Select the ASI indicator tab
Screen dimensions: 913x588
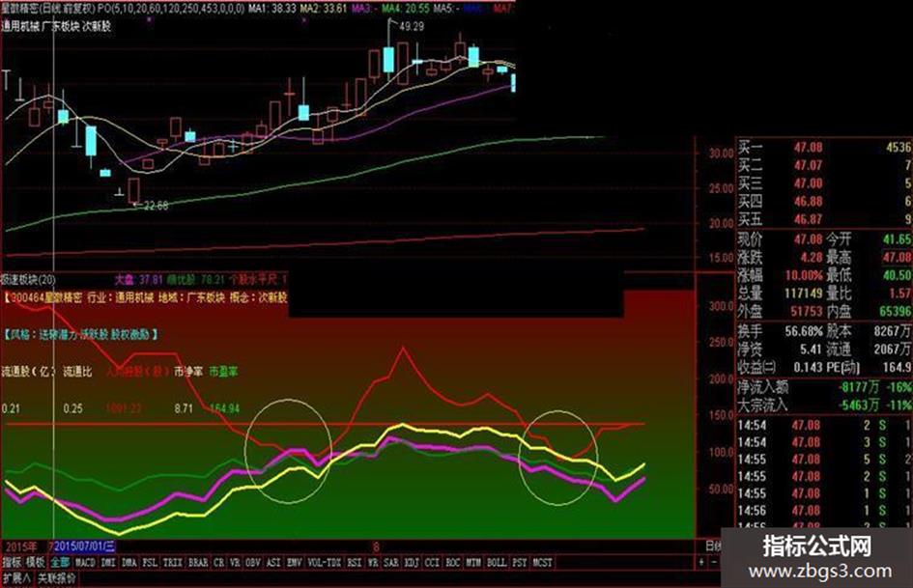pyautogui.click(x=273, y=562)
